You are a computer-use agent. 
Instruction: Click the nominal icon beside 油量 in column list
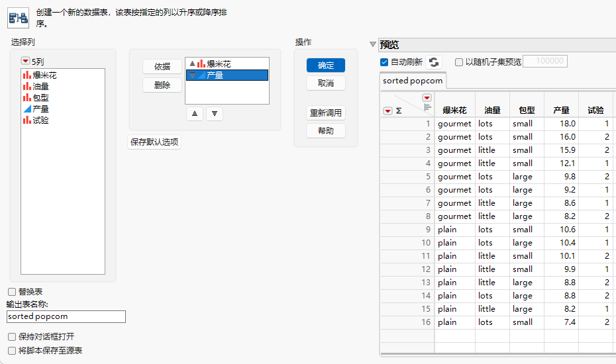27,87
